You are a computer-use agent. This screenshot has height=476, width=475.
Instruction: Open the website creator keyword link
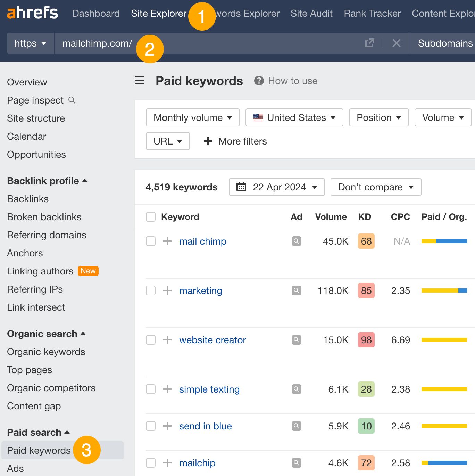coord(212,340)
